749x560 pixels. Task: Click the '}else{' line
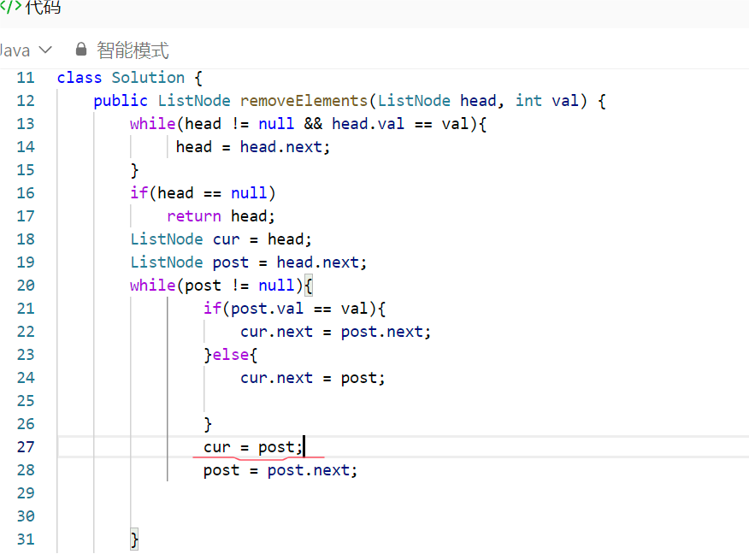pos(230,355)
